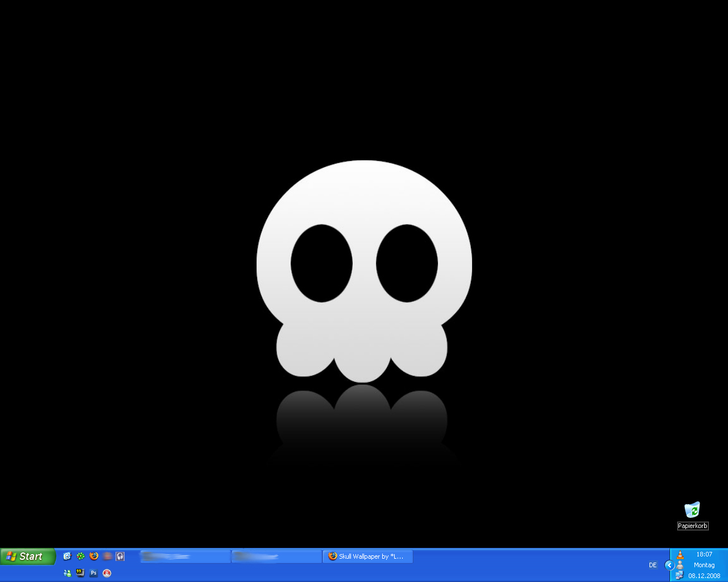
Task: Open the monitor icon showing 99
Action: coord(80,573)
